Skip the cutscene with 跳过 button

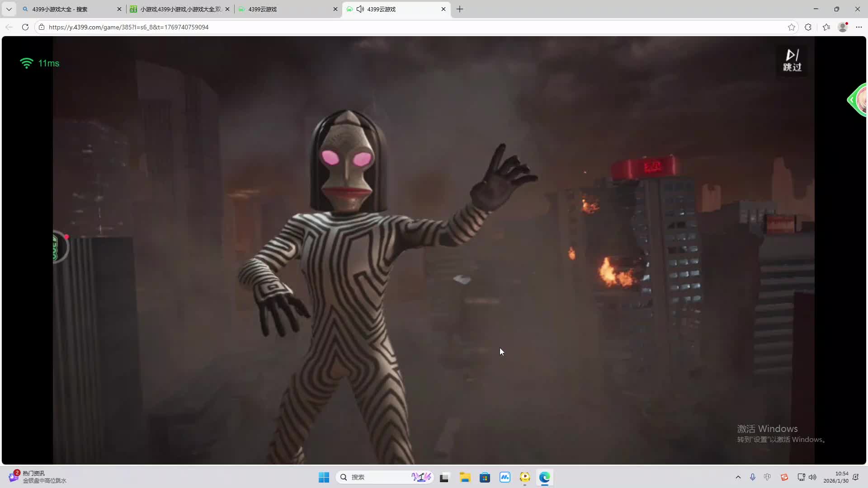792,60
